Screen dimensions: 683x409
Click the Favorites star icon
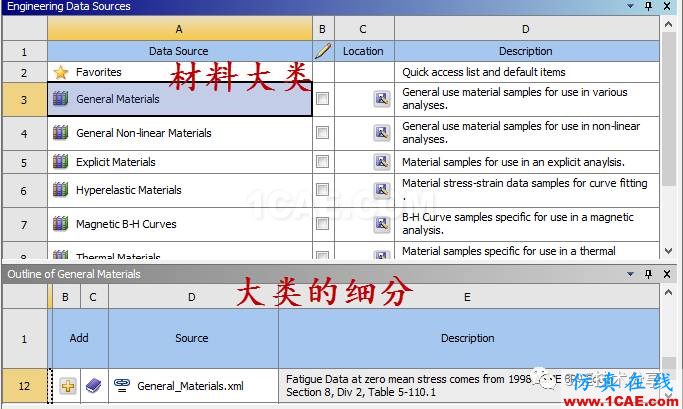(x=61, y=72)
